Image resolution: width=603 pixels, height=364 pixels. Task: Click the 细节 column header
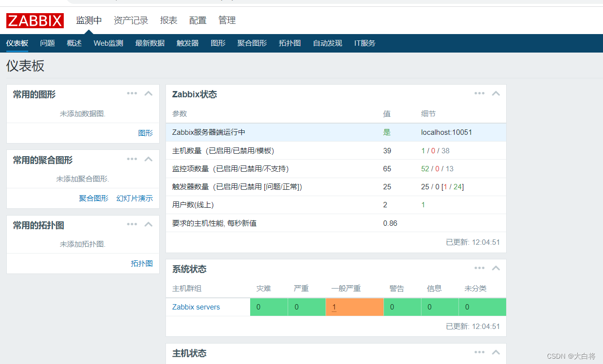428,113
